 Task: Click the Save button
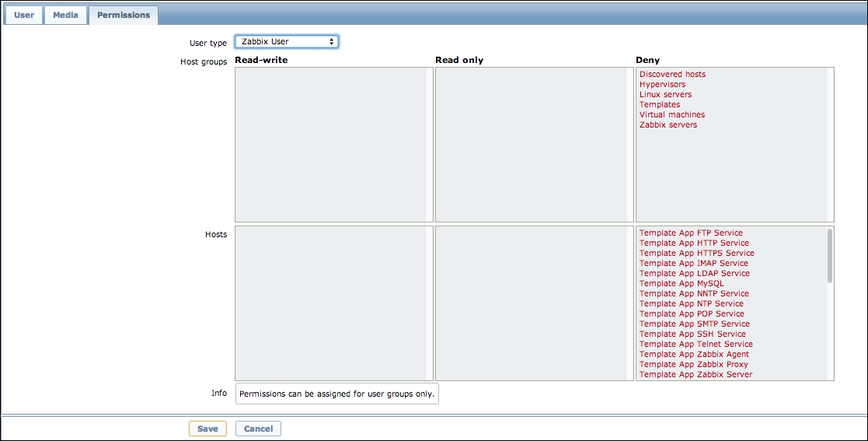pos(207,429)
